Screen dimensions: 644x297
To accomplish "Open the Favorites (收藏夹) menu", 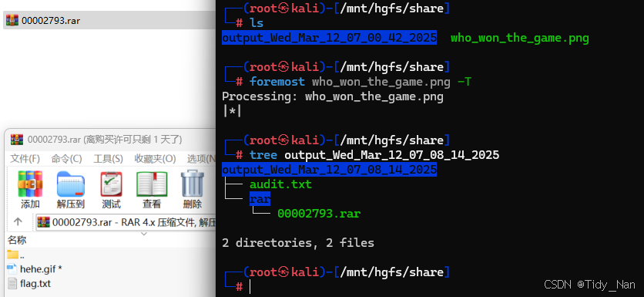I will coord(155,159).
